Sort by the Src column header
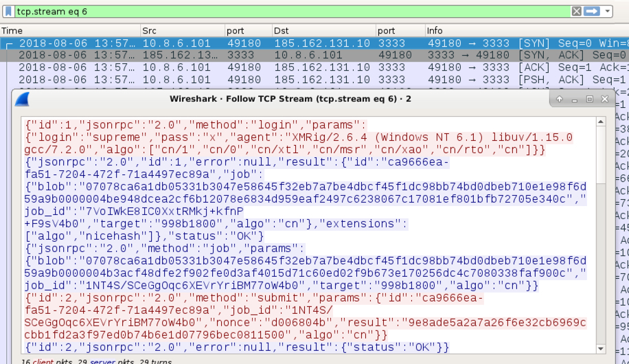 183,30
